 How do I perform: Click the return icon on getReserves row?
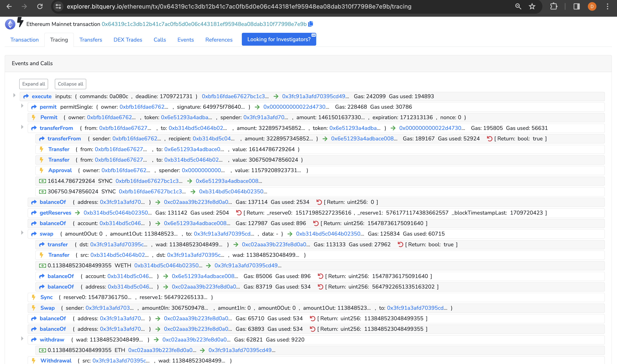pos(239,213)
